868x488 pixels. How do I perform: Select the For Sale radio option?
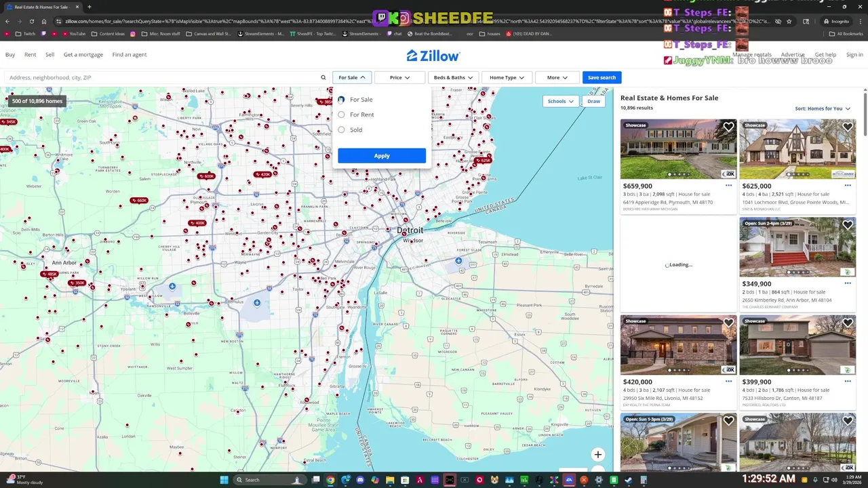coord(341,100)
